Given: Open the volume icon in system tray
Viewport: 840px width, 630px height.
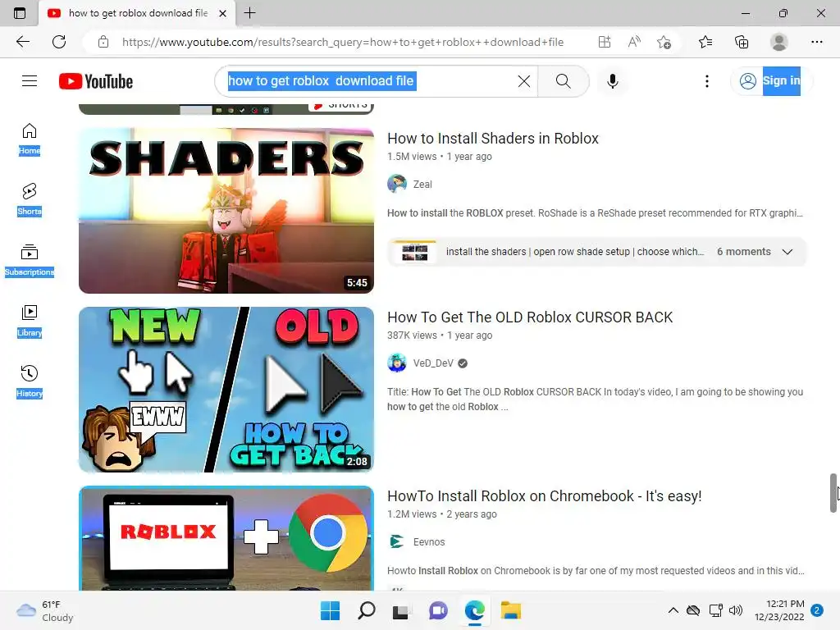Looking at the screenshot, I should [736, 610].
